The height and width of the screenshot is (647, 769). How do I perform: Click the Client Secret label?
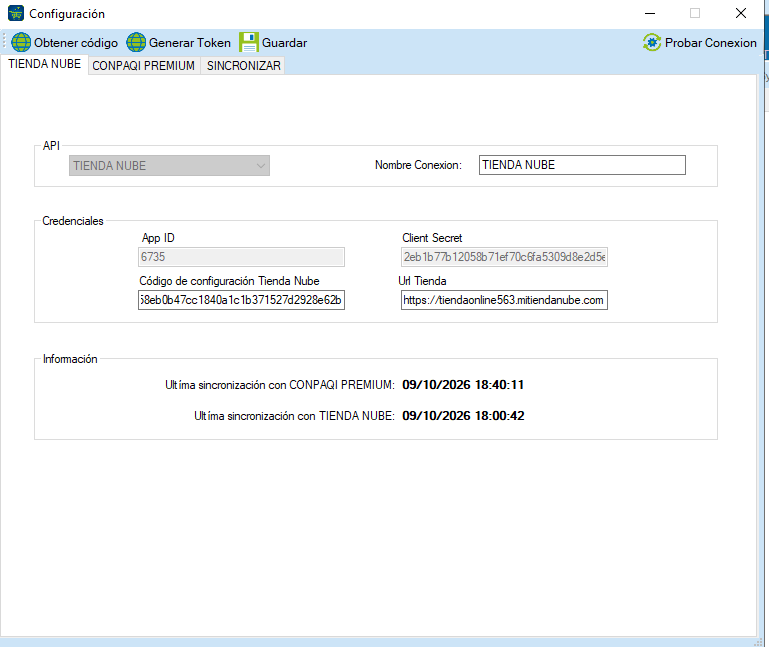(x=432, y=238)
